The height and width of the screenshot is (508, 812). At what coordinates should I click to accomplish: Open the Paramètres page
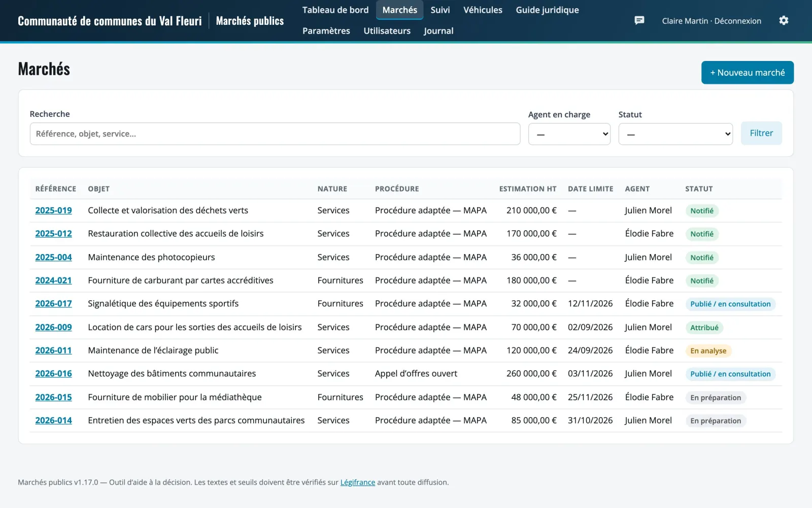pos(326,31)
